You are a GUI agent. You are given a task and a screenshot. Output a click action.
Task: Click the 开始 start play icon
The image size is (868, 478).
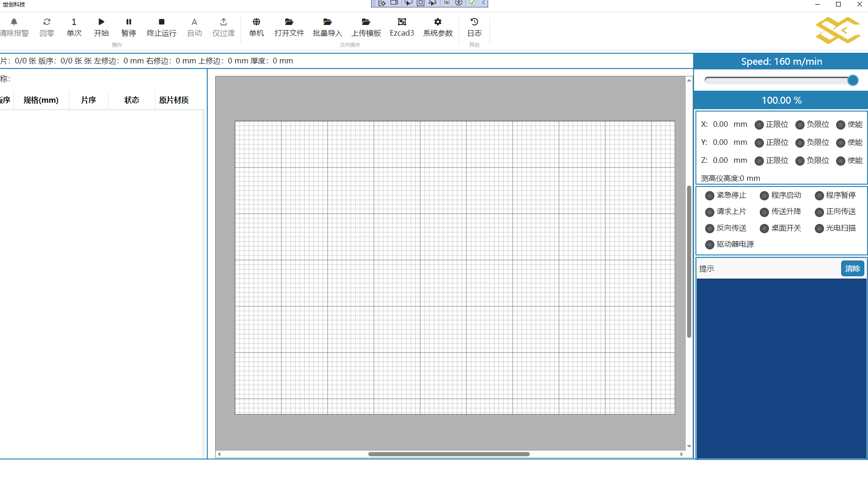pos(101,22)
